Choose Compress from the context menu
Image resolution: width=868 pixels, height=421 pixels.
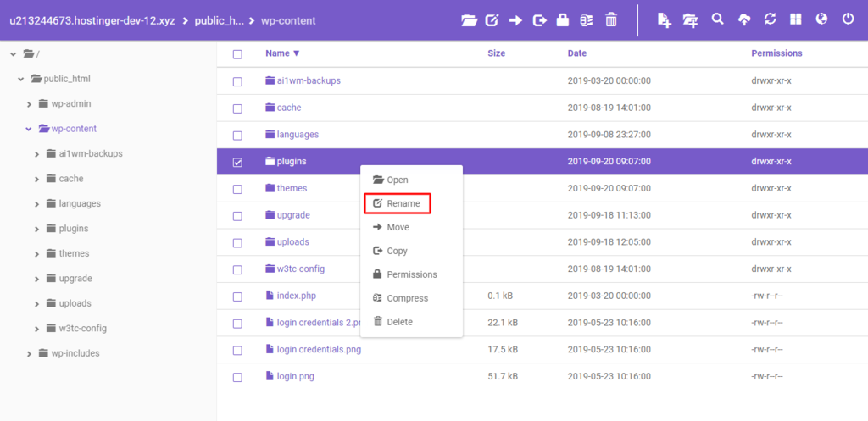[x=407, y=298]
